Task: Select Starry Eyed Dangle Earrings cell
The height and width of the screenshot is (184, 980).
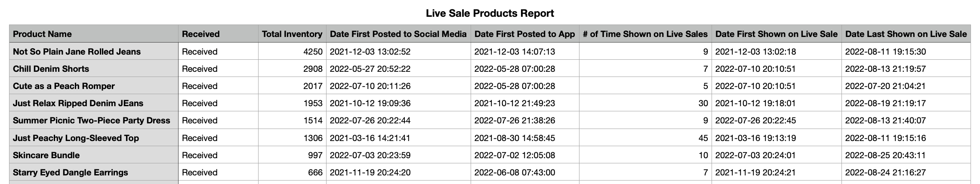Action: tap(70, 172)
